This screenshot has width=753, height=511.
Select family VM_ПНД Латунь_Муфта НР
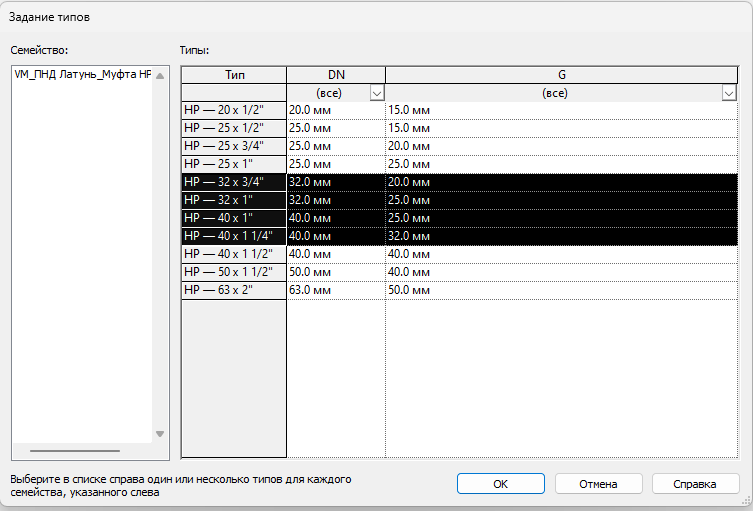[83, 74]
